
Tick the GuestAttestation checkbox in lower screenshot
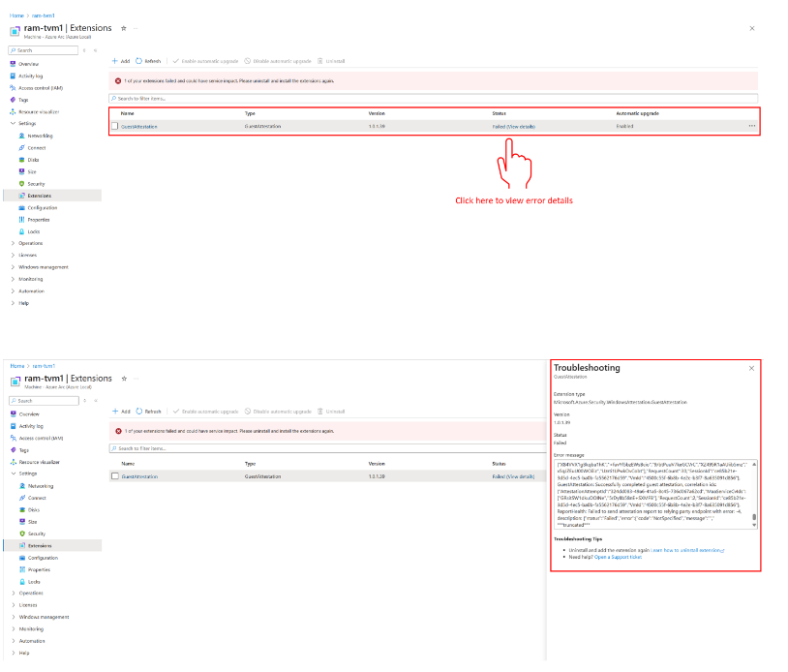[115, 476]
